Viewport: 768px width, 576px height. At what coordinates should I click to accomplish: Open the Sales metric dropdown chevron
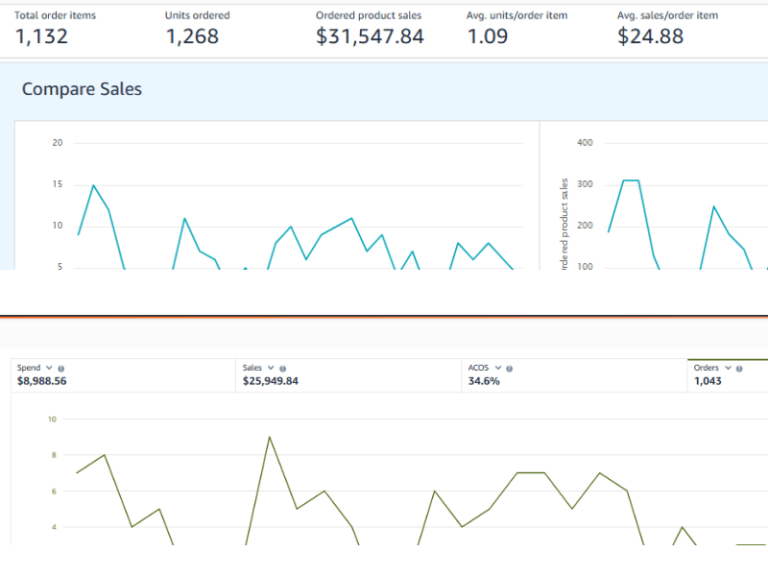(x=271, y=369)
